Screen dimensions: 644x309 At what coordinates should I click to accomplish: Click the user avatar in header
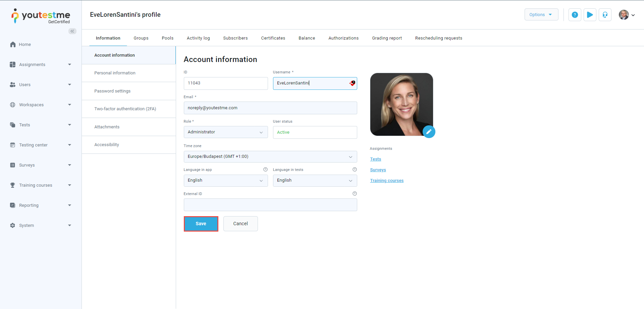pos(624,15)
